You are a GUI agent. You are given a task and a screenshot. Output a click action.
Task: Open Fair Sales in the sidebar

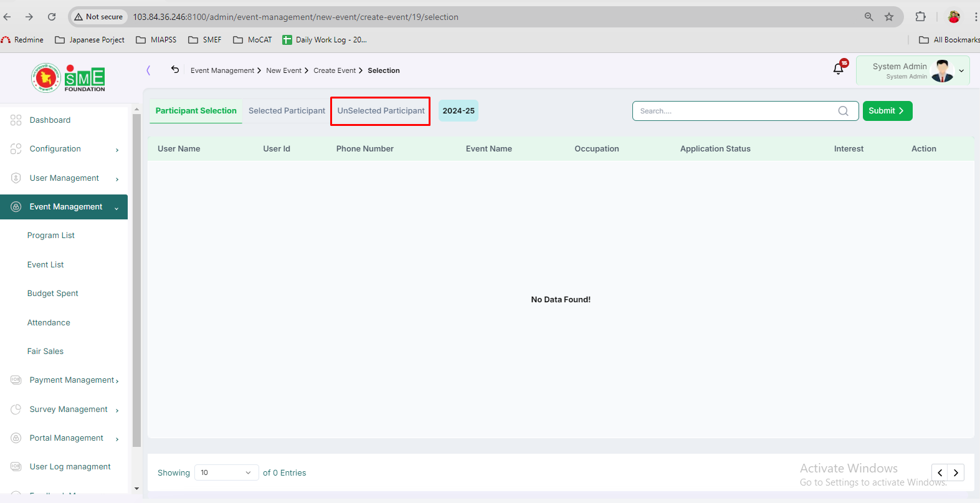pyautogui.click(x=45, y=352)
